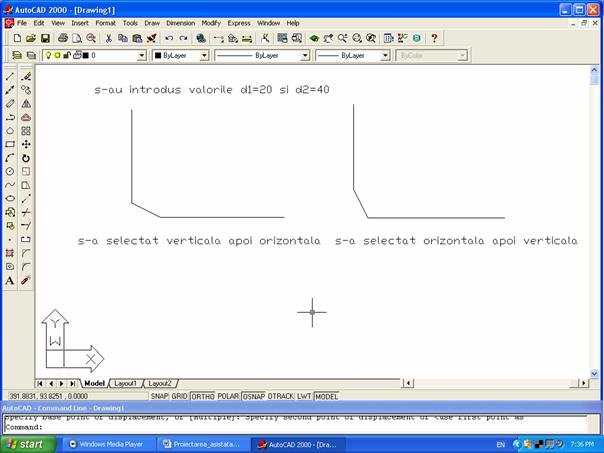Choose the Rotate modify tool
The height and width of the screenshot is (453, 604).
(26, 158)
